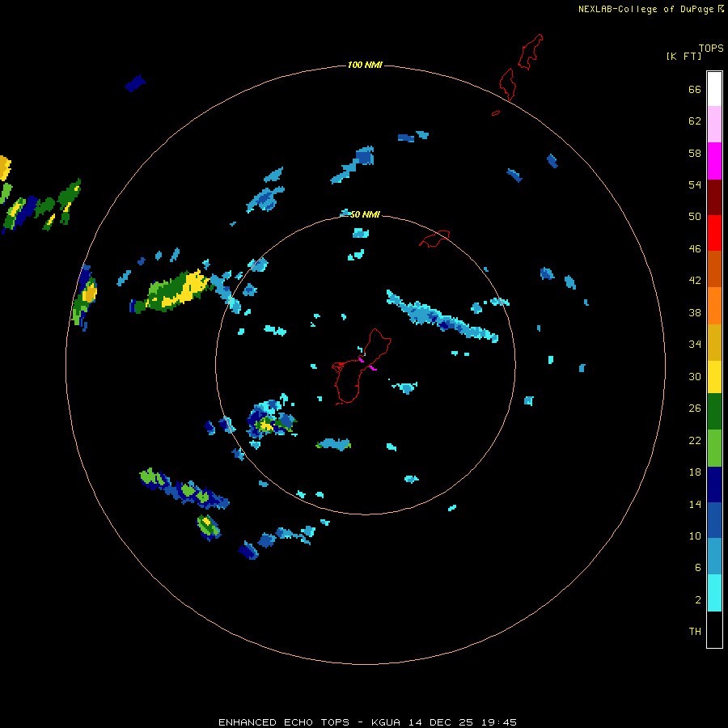
Task: Pick the cyan swatch near the legend bottom
Action: 714,593
